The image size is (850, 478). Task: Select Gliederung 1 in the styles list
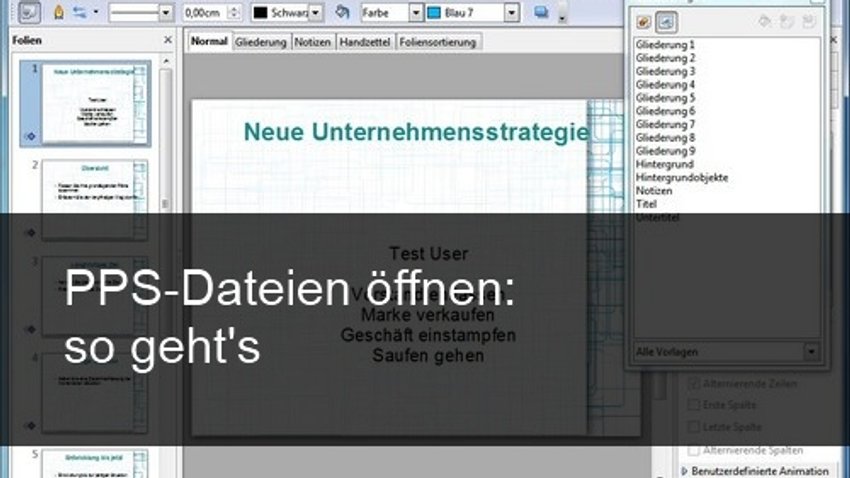[x=665, y=44]
